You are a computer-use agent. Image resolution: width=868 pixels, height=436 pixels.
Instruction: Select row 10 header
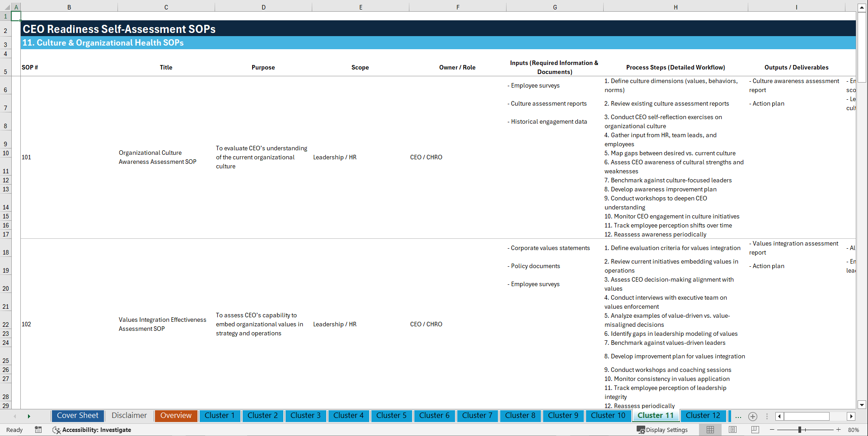click(6, 153)
